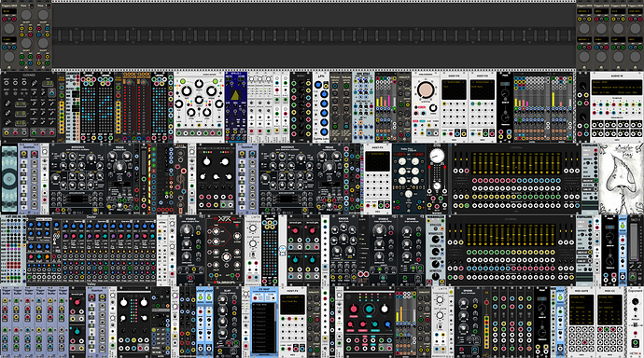Click the large pink knob on the white module
The width and height of the screenshot is (644, 358).
425,89
